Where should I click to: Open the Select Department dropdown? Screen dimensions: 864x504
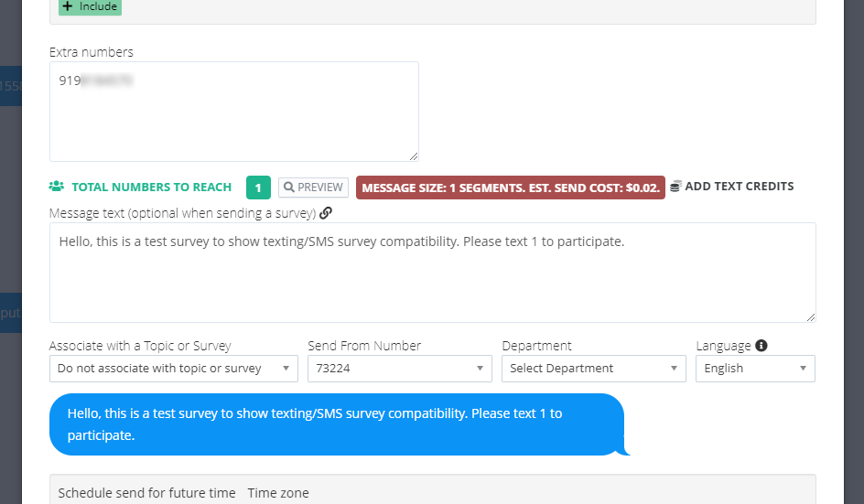click(x=593, y=369)
